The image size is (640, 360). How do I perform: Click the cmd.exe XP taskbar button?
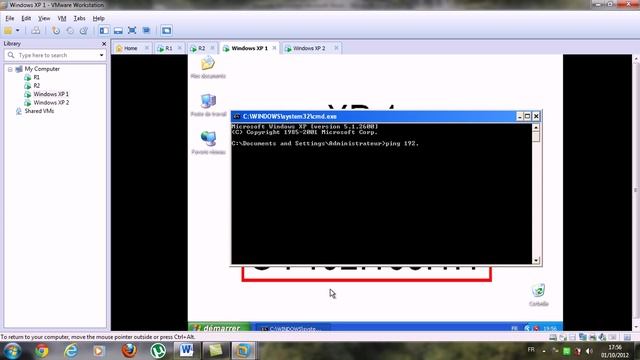pyautogui.click(x=293, y=328)
